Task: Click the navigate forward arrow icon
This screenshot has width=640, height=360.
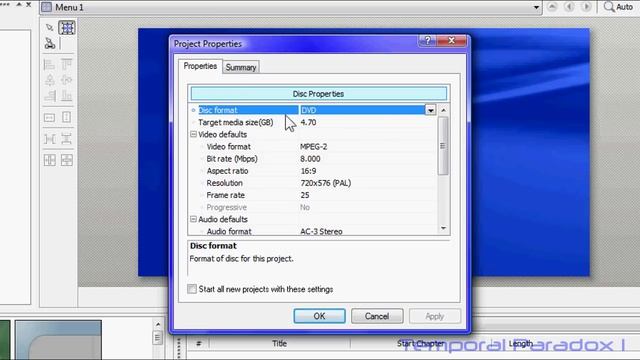Action: (x=587, y=7)
